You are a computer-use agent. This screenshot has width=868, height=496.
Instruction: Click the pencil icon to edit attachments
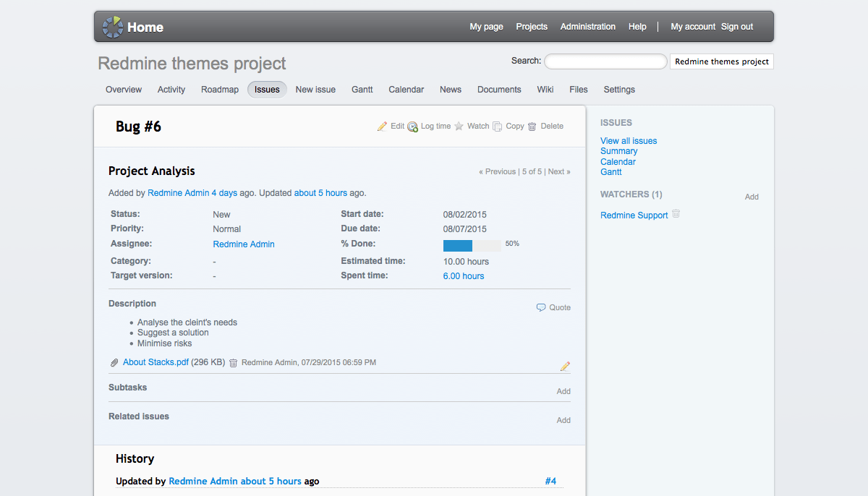click(565, 366)
